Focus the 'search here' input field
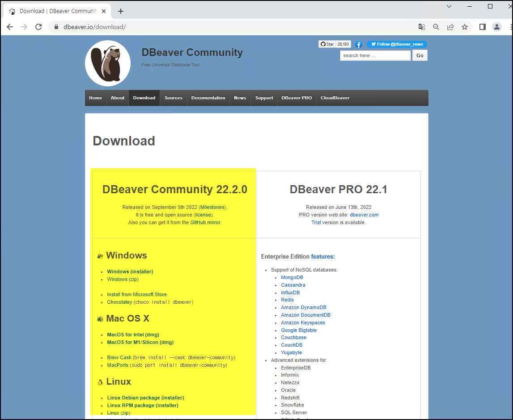Screen dimensions: 513x420 pos(375,55)
